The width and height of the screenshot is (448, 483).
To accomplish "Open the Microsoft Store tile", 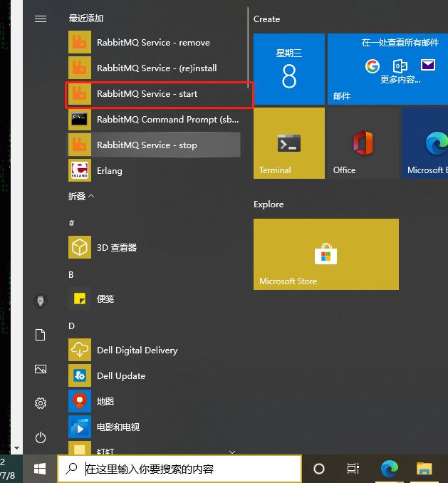I will 326,254.
